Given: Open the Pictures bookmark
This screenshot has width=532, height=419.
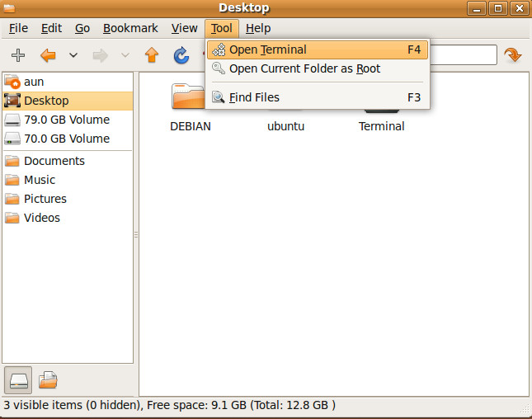Looking at the screenshot, I should pyautogui.click(x=68, y=199).
